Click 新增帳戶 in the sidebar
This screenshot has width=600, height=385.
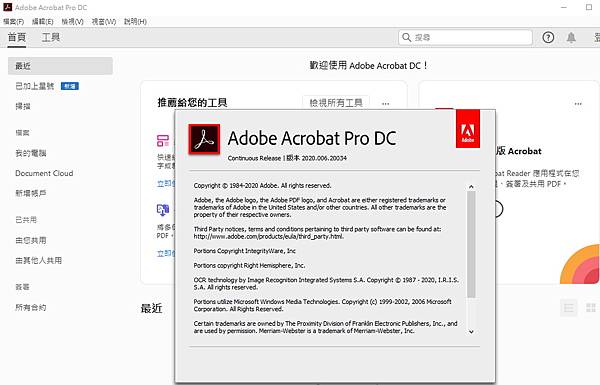pyautogui.click(x=31, y=193)
